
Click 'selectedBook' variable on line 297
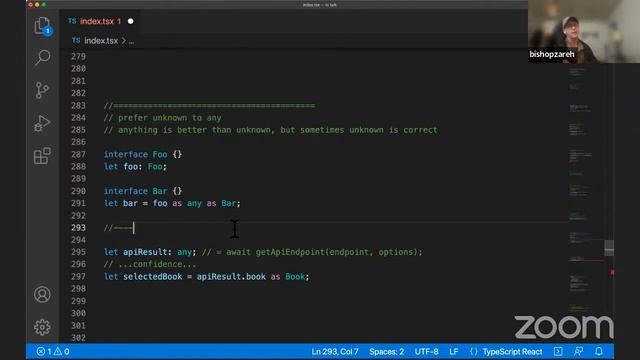pos(153,277)
